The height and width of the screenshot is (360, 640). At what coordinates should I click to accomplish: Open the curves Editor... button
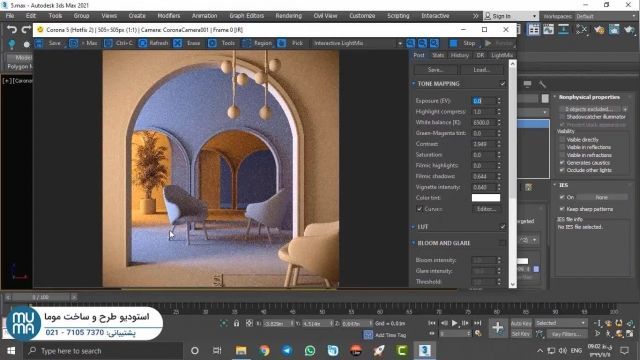(x=487, y=209)
